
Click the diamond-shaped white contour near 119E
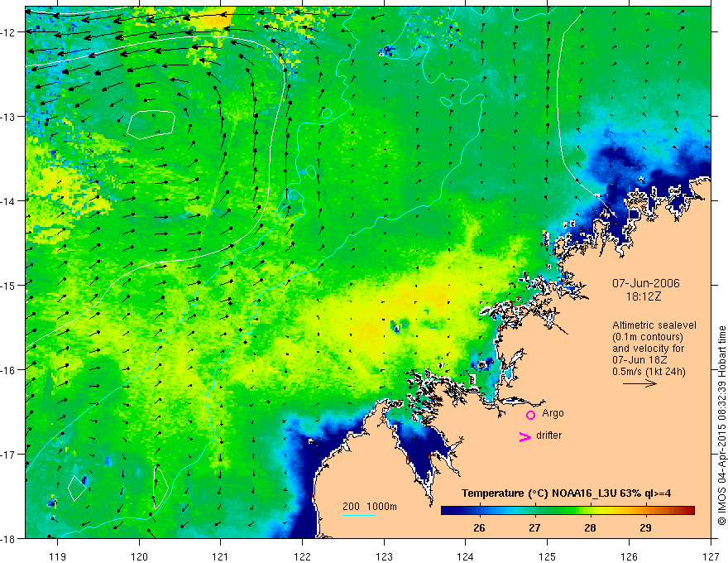tap(77, 488)
